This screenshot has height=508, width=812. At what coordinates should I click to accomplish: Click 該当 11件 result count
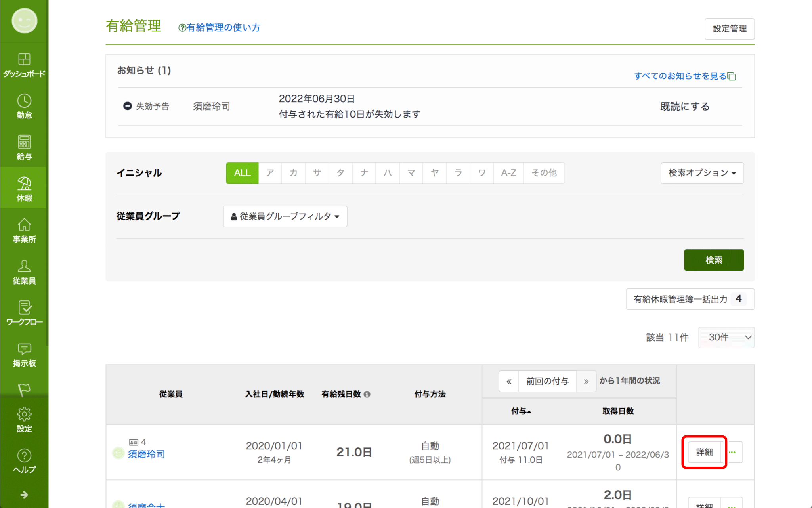pyautogui.click(x=667, y=337)
